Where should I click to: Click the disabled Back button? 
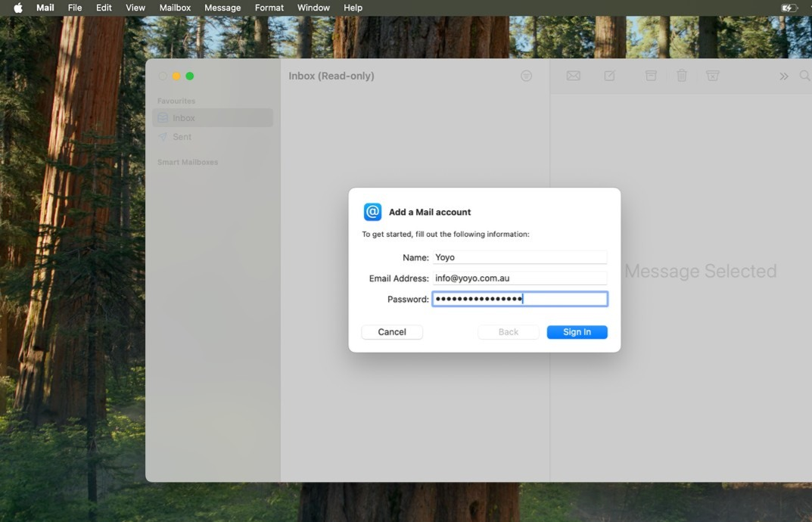pyautogui.click(x=508, y=332)
